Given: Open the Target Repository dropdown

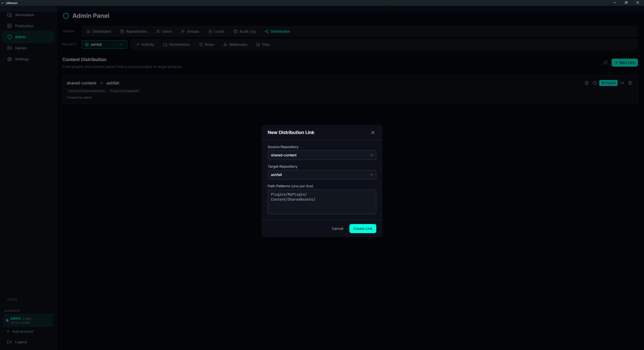Looking at the screenshot, I should [322, 175].
